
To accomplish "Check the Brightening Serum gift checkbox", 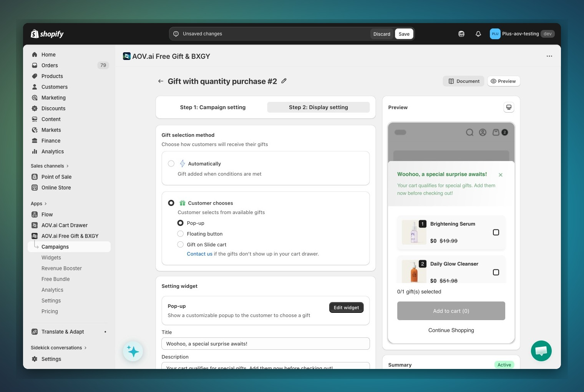I will (x=496, y=233).
